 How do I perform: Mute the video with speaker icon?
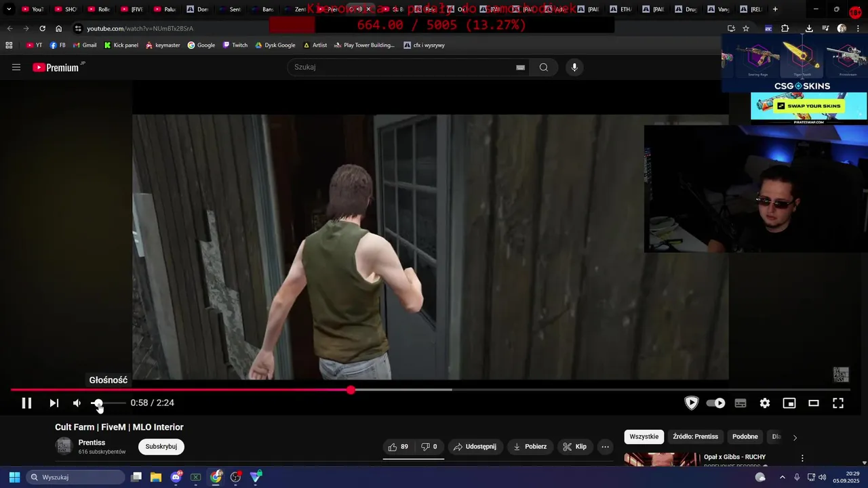[x=77, y=403]
